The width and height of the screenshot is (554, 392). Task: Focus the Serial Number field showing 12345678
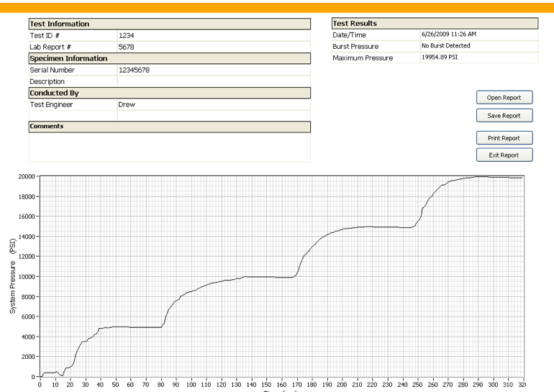(213, 70)
